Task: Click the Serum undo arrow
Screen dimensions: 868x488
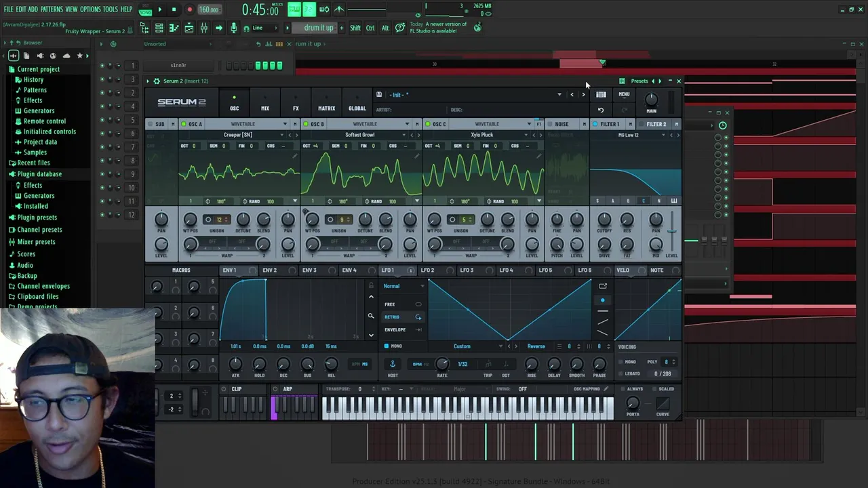Action: (x=600, y=110)
